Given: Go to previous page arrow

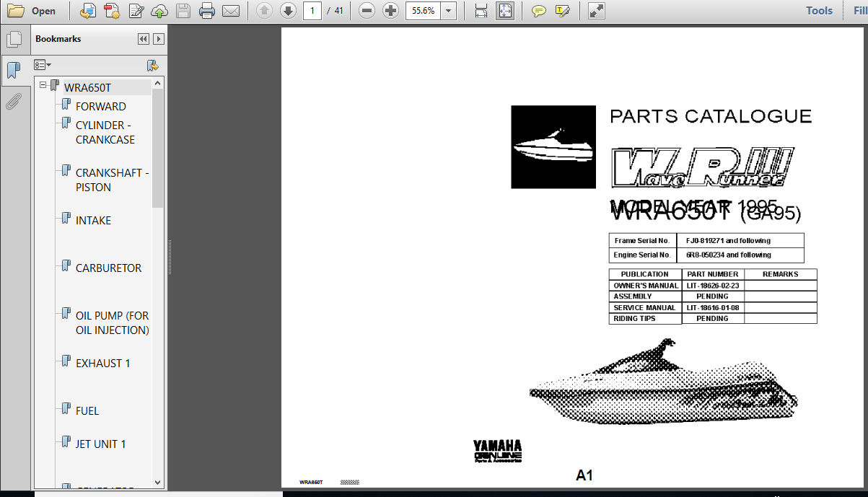Looking at the screenshot, I should [264, 11].
